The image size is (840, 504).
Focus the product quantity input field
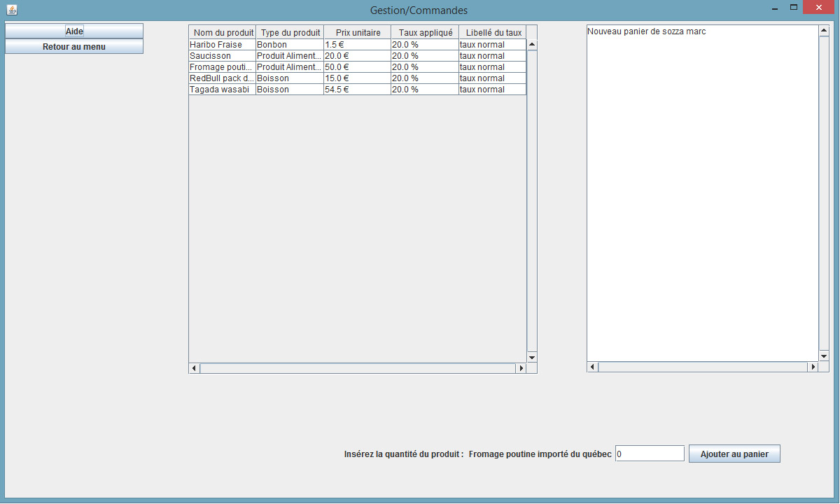pyautogui.click(x=649, y=454)
